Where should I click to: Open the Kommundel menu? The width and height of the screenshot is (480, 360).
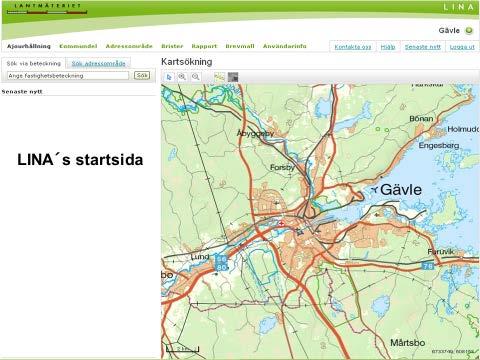click(78, 46)
